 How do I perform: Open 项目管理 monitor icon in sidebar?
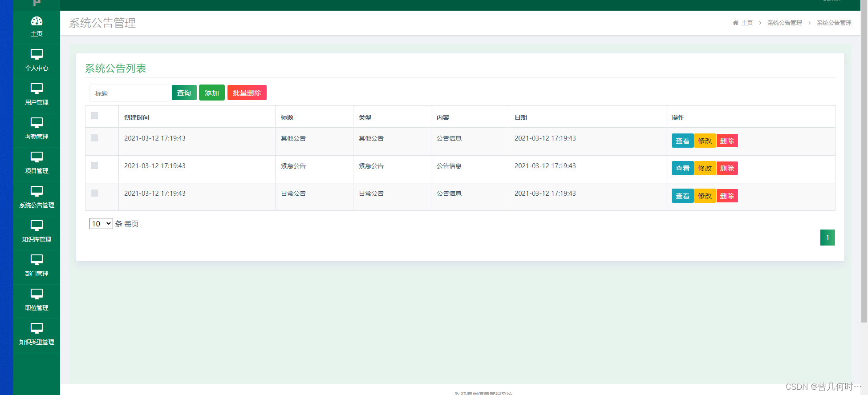point(37,157)
